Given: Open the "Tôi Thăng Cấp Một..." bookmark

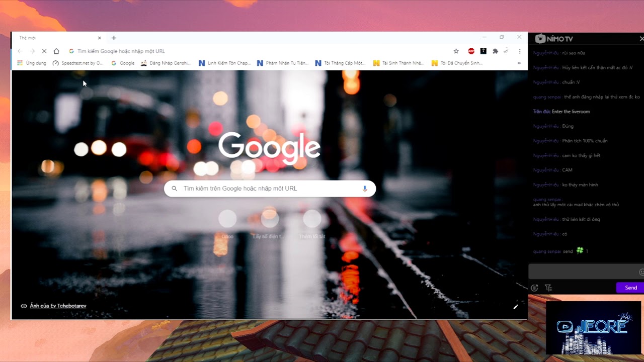Looking at the screenshot, I should point(341,63).
